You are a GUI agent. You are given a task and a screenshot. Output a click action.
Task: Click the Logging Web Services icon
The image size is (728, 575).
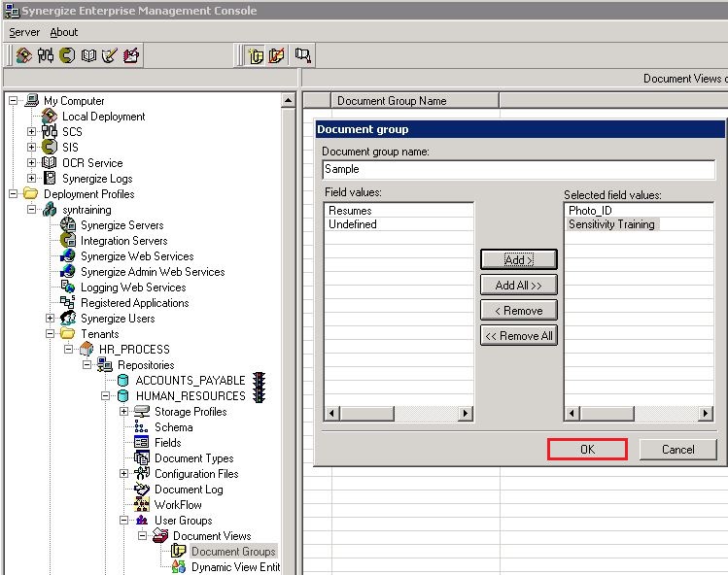68,287
